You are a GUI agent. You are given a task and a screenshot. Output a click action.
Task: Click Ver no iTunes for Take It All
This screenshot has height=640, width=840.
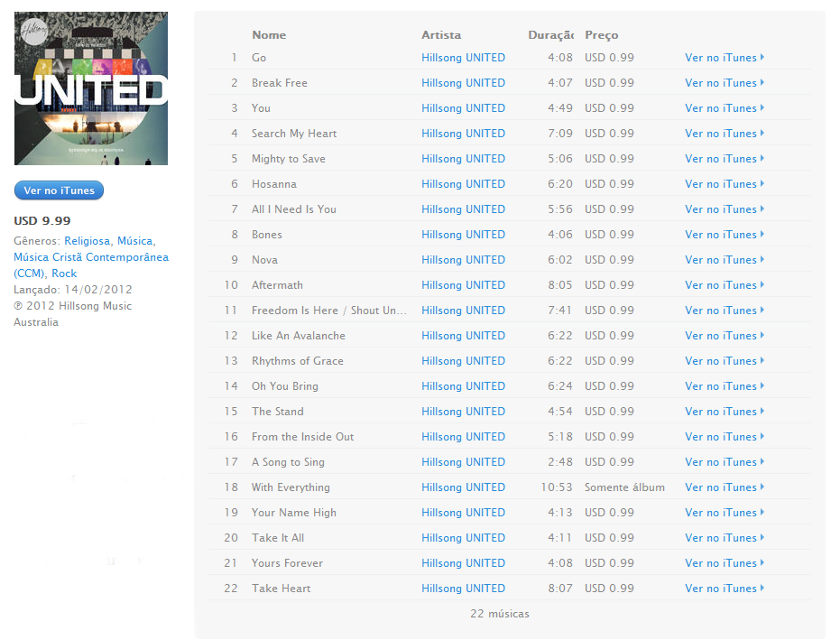(x=725, y=538)
